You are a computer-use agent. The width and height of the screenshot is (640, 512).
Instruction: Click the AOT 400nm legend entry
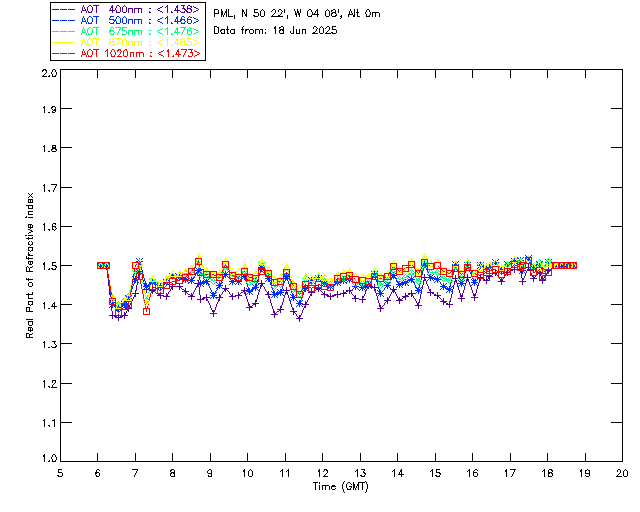(x=127, y=9)
